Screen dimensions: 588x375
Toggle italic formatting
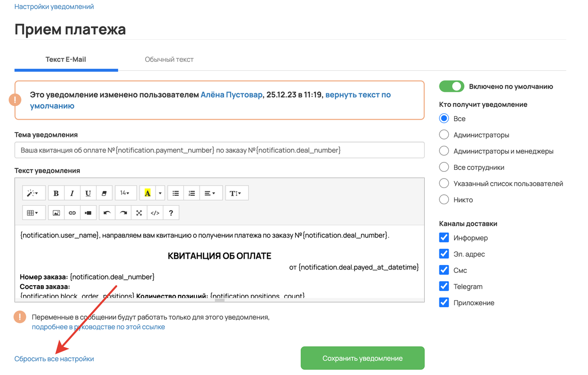72,193
